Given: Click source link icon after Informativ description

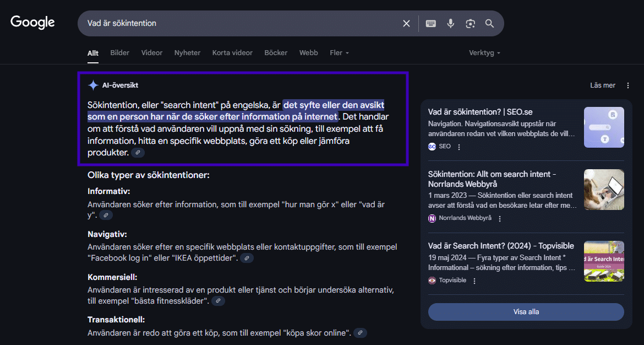Looking at the screenshot, I should click(106, 215).
